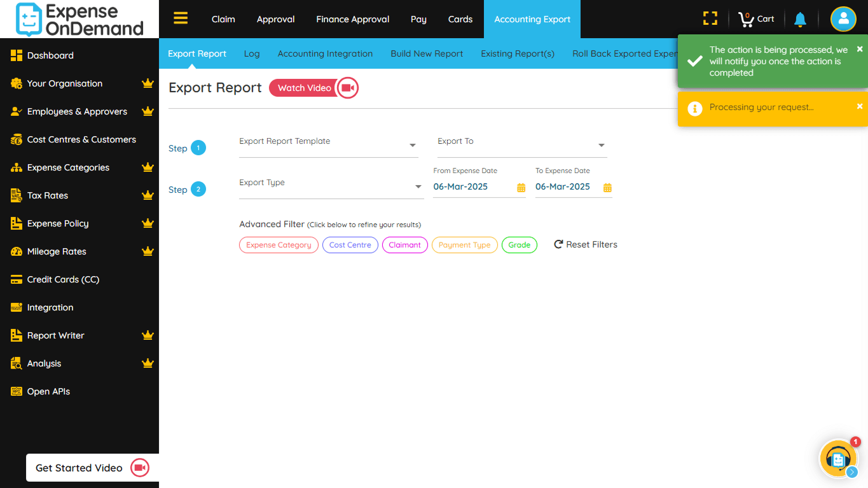Click the Get Started Video camera icon
The width and height of the screenshot is (868, 488).
140,468
